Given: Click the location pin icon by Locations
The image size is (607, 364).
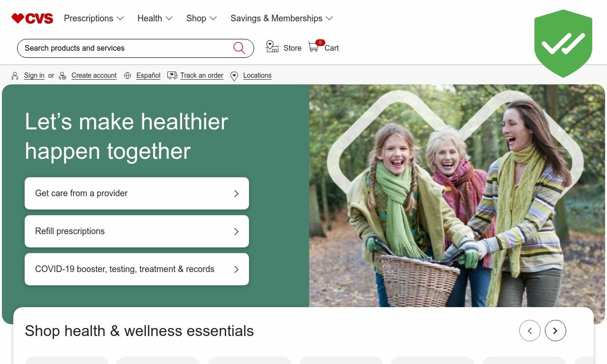Looking at the screenshot, I should click(234, 76).
